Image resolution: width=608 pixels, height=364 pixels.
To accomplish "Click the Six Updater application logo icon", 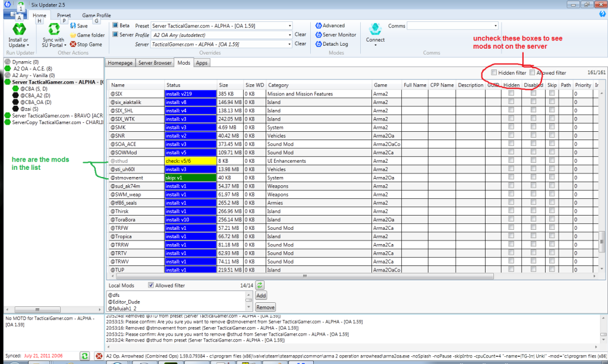I will click(x=7, y=4).
